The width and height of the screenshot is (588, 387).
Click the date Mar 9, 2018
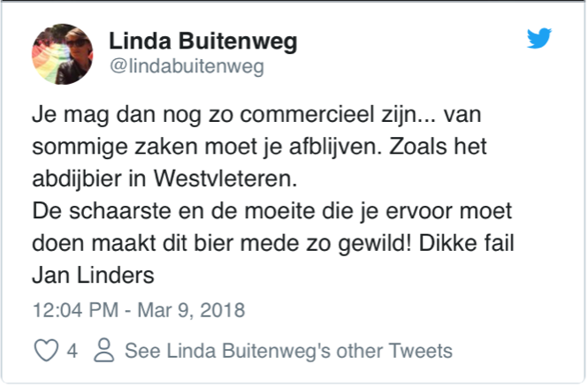[x=191, y=310]
